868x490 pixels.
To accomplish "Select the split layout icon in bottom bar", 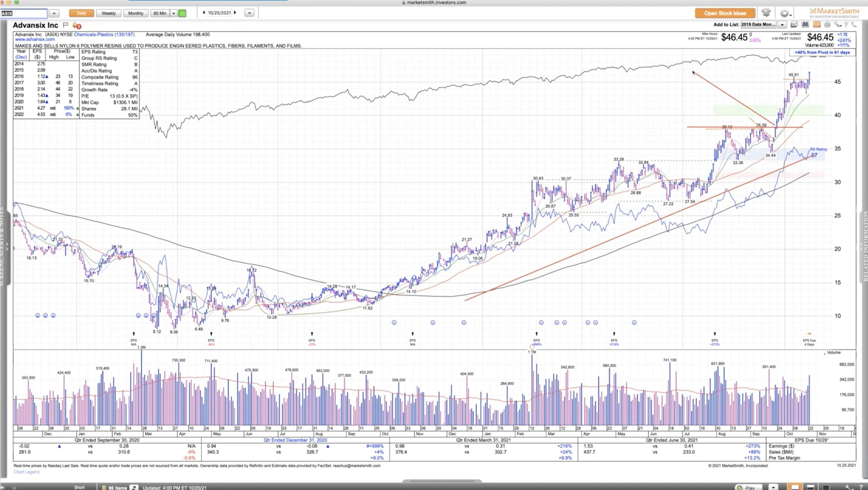I will pyautogui.click(x=810, y=487).
